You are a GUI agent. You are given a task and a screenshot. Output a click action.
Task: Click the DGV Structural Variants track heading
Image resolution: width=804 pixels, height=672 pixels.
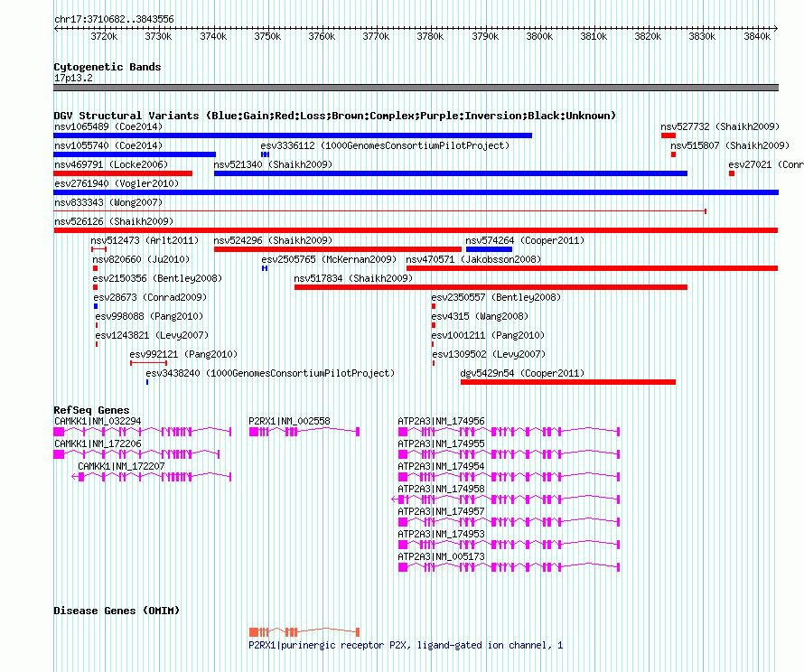[x=335, y=116]
